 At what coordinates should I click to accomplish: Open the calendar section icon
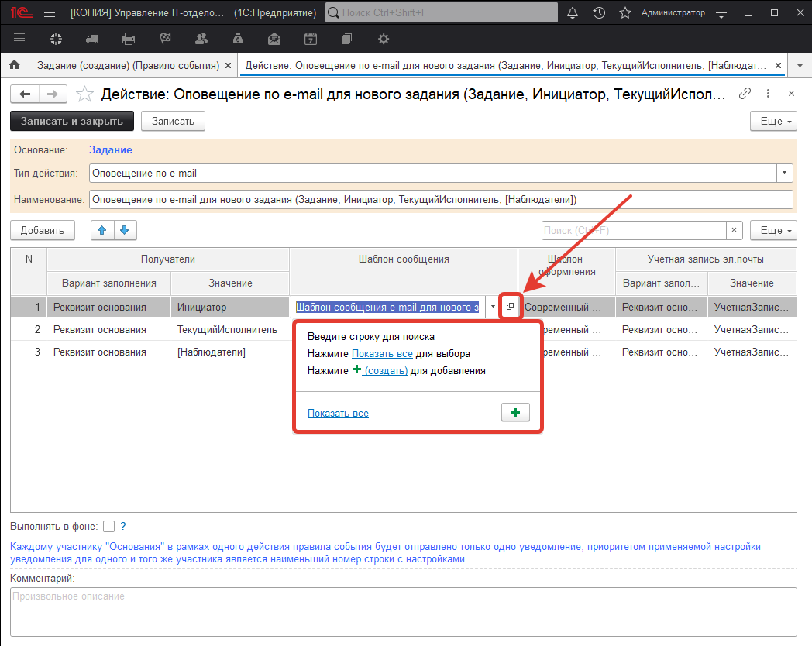pyautogui.click(x=310, y=39)
